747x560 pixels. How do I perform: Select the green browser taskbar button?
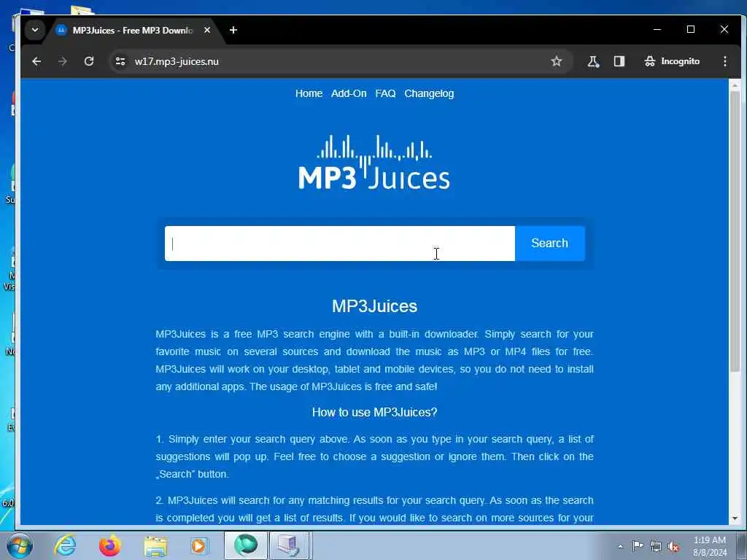point(246,545)
